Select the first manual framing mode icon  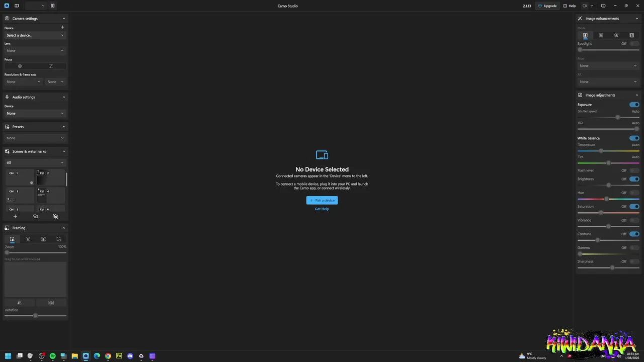tap(12, 239)
